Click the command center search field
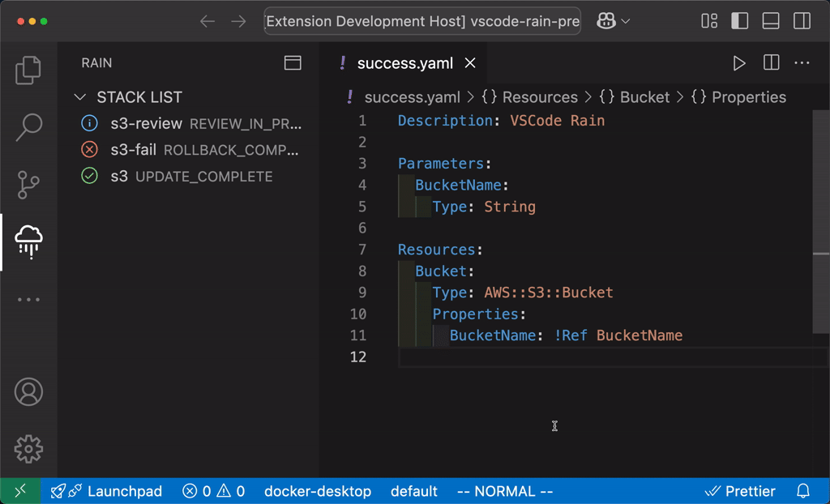830x504 pixels. click(x=422, y=21)
